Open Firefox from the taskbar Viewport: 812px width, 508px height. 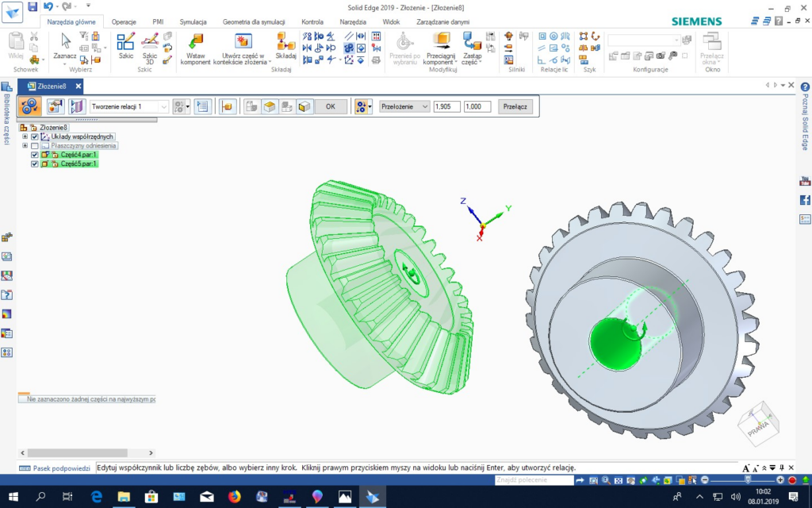[235, 497]
